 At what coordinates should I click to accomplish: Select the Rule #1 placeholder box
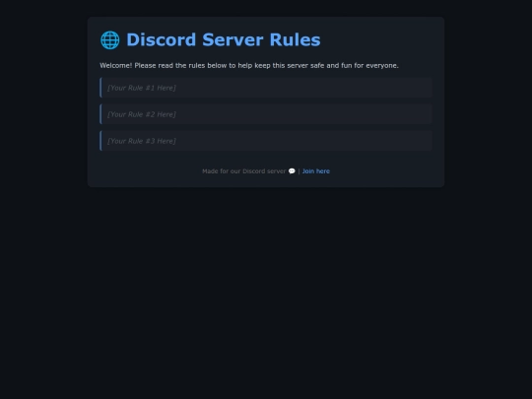click(266, 88)
